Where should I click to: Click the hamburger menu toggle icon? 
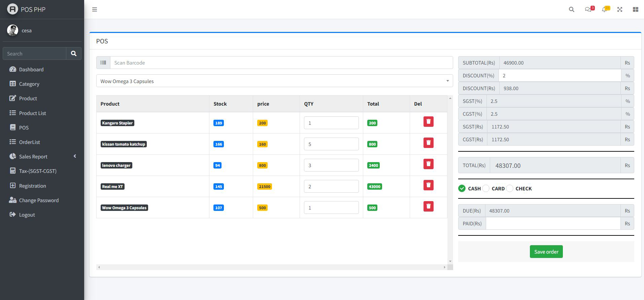click(95, 9)
